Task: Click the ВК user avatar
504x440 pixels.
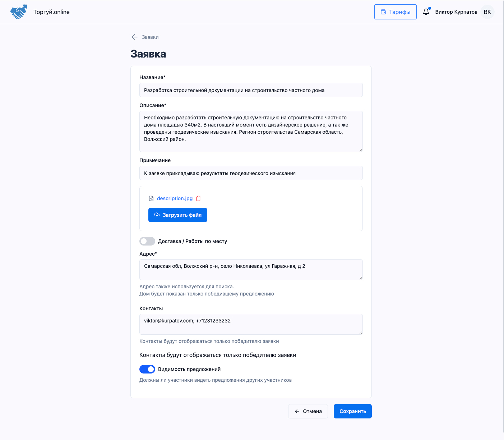Action: coord(487,12)
